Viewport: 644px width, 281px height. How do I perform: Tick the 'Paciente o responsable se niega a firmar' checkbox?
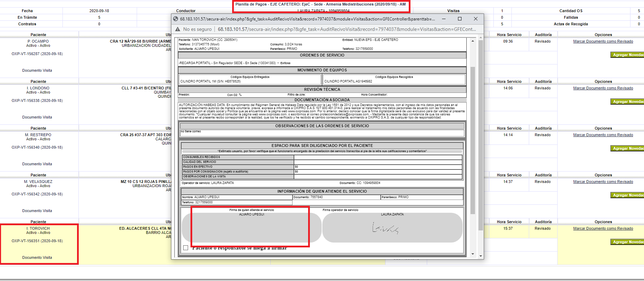pos(186,248)
